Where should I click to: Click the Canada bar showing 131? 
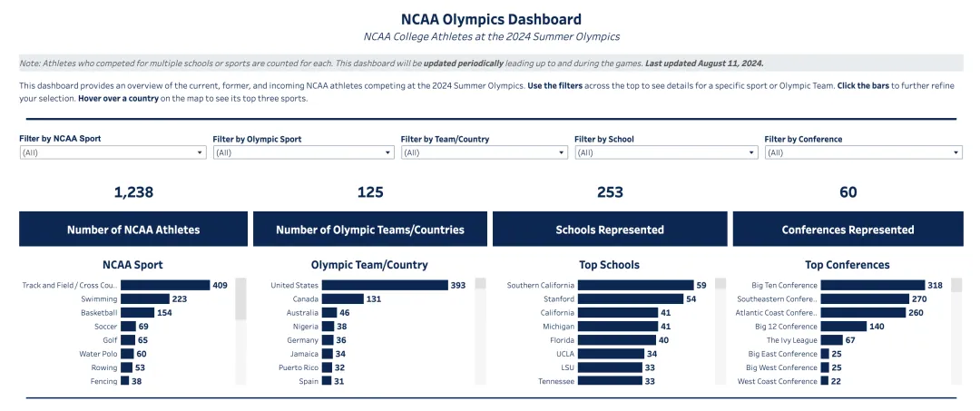(342, 298)
